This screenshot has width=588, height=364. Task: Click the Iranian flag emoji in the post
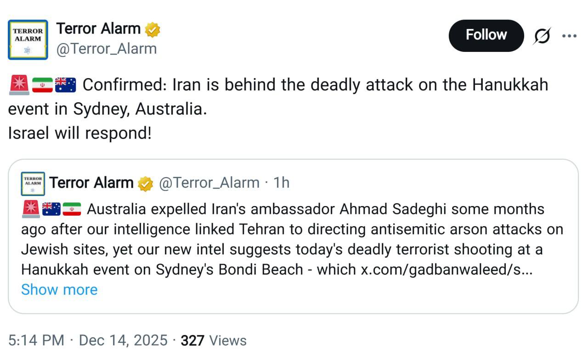[41, 84]
